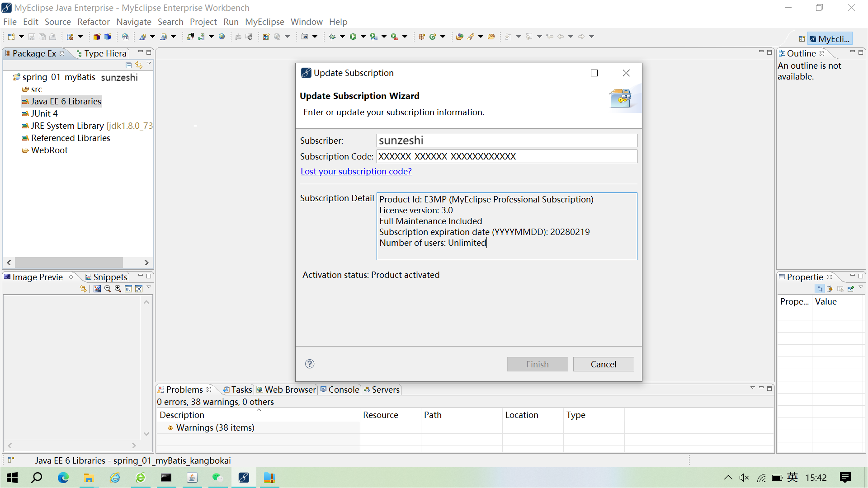Screen dimensions: 868x488
Task: Click the Description column header
Action: (x=258, y=415)
